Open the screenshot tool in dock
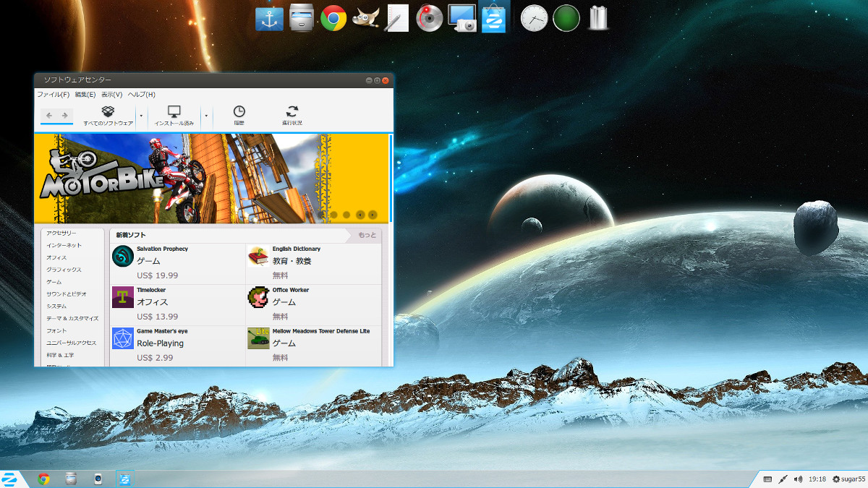This screenshot has height=488, width=868. (462, 17)
